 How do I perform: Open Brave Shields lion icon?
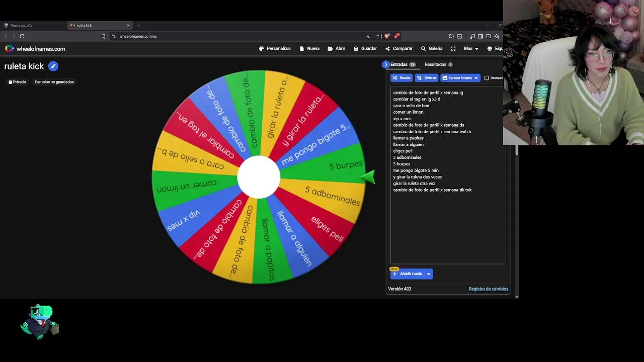coord(386,36)
